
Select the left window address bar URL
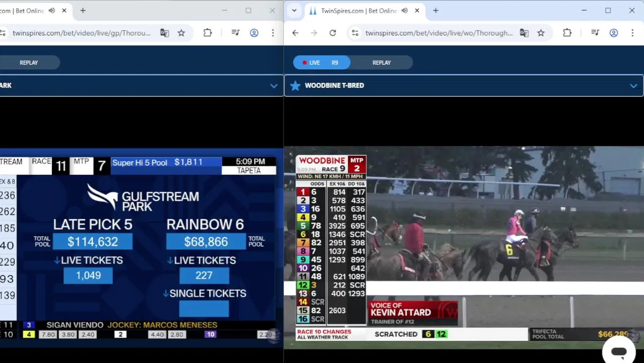click(82, 33)
